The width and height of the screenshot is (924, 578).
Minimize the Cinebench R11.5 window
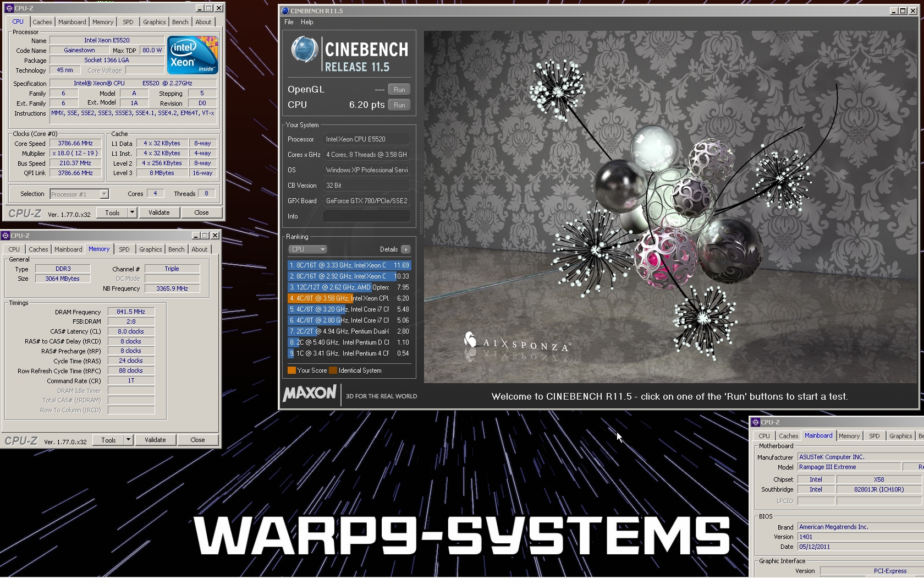[894, 11]
